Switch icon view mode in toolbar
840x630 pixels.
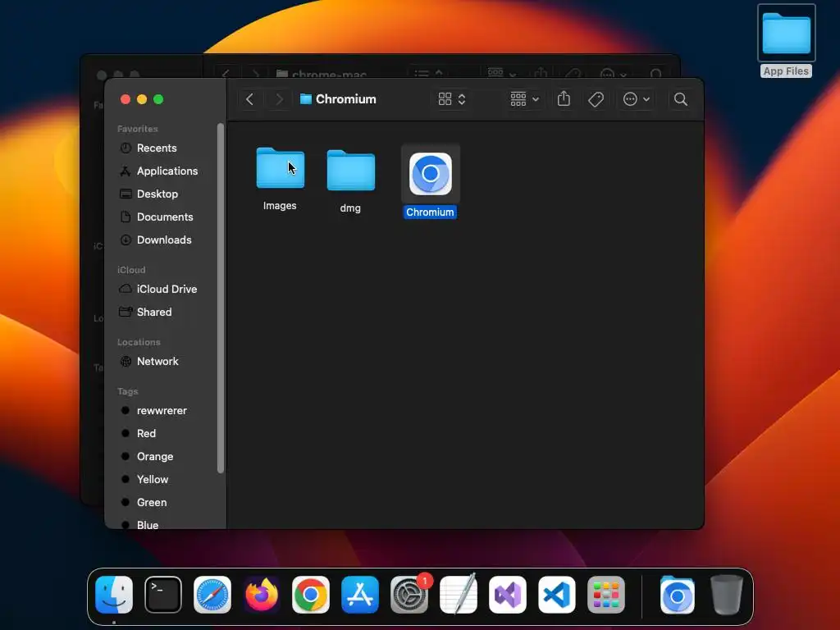pos(452,99)
